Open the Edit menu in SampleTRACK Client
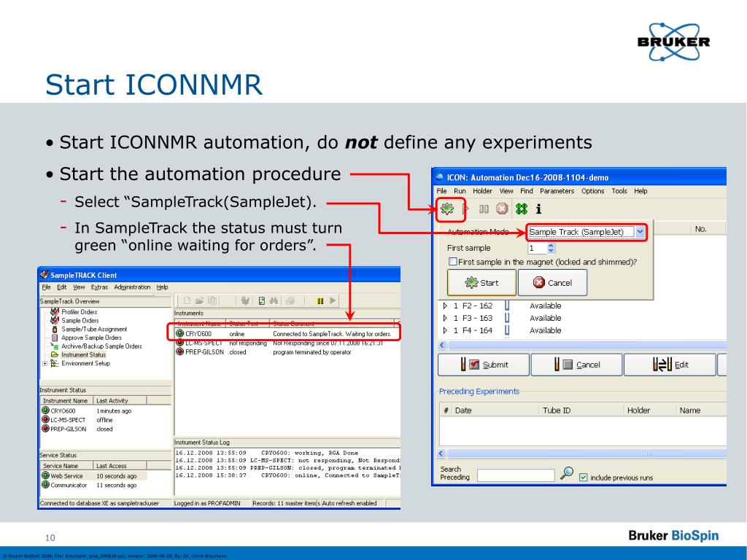Screen dimensions: 747x560 click(62, 287)
